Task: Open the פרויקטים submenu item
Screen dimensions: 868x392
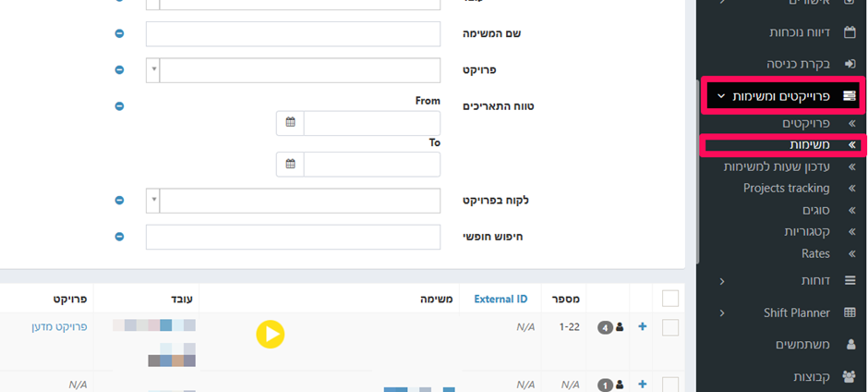Action: [x=806, y=124]
